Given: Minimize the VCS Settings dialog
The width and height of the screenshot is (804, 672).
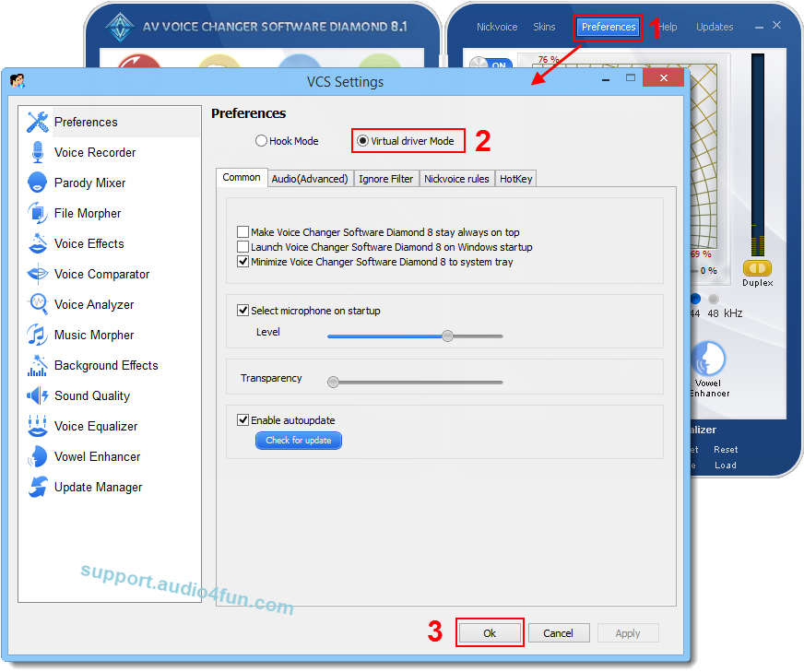Looking at the screenshot, I should (x=606, y=78).
